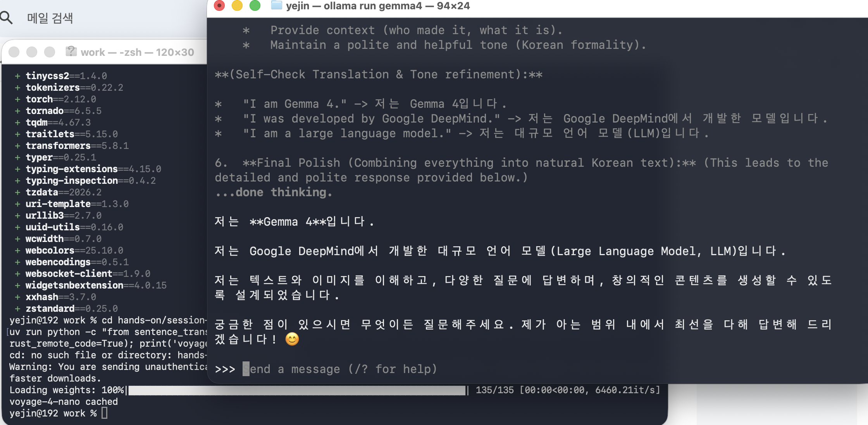This screenshot has width=868, height=425.
Task: Click the Loading weights progress bar
Action: point(297,390)
